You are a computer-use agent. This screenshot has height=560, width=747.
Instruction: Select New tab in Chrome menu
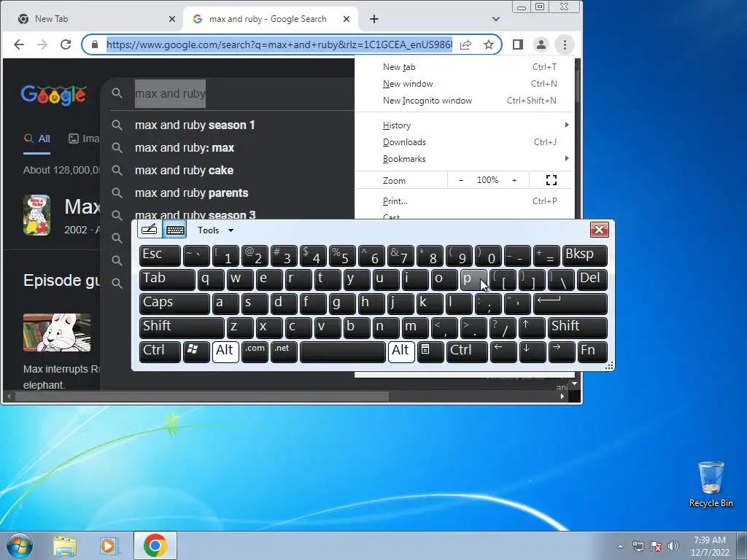[465, 67]
